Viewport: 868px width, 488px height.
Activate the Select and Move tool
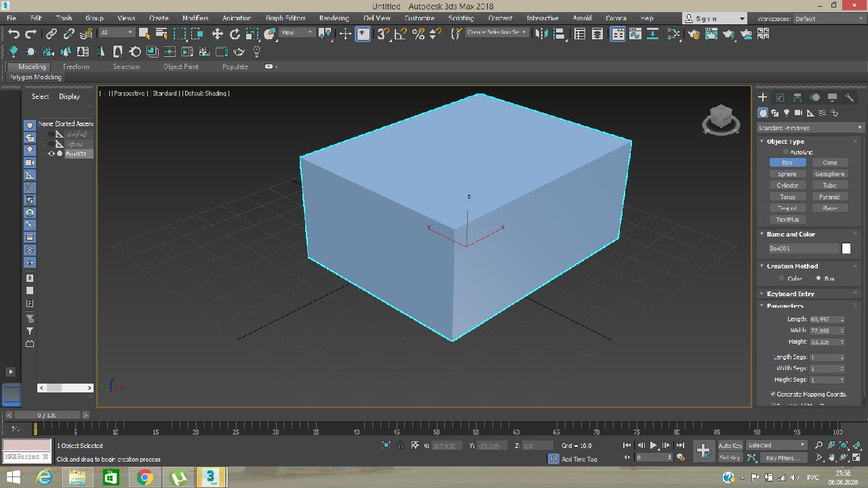pos(217,34)
